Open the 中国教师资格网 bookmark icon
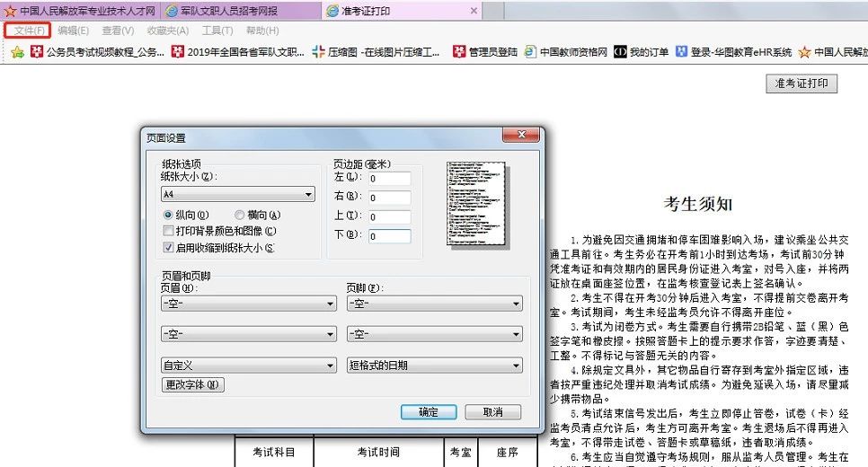 531,52
